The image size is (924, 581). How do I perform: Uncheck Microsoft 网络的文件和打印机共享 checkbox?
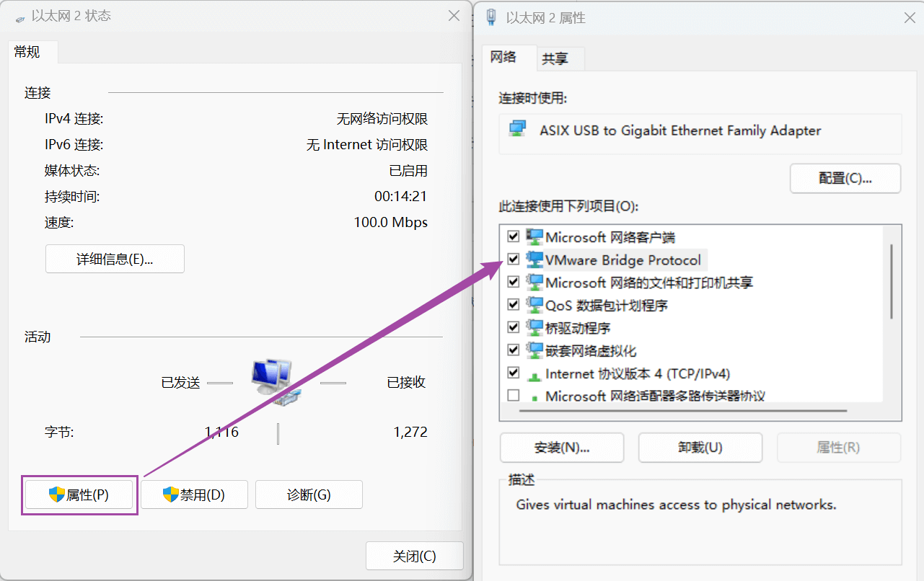pos(514,282)
